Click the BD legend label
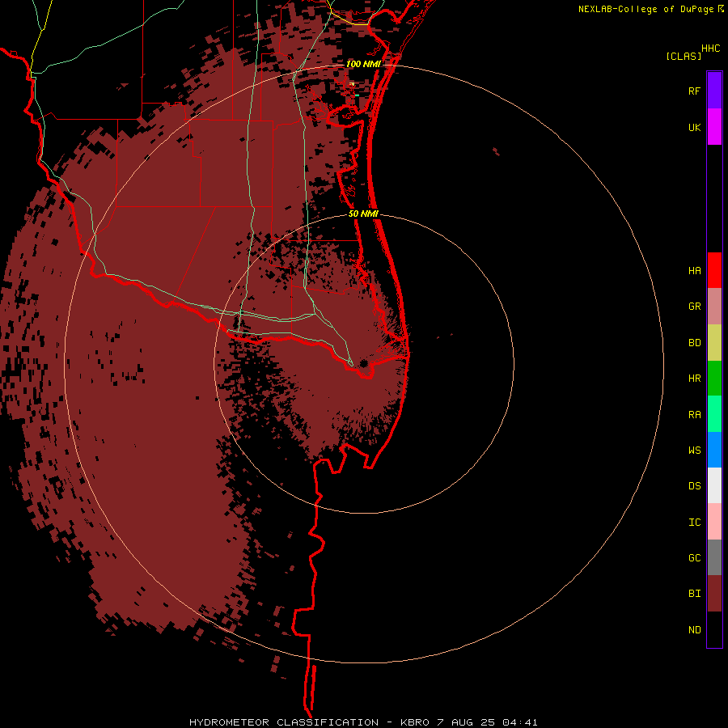This screenshot has height=728, width=728. click(x=694, y=343)
